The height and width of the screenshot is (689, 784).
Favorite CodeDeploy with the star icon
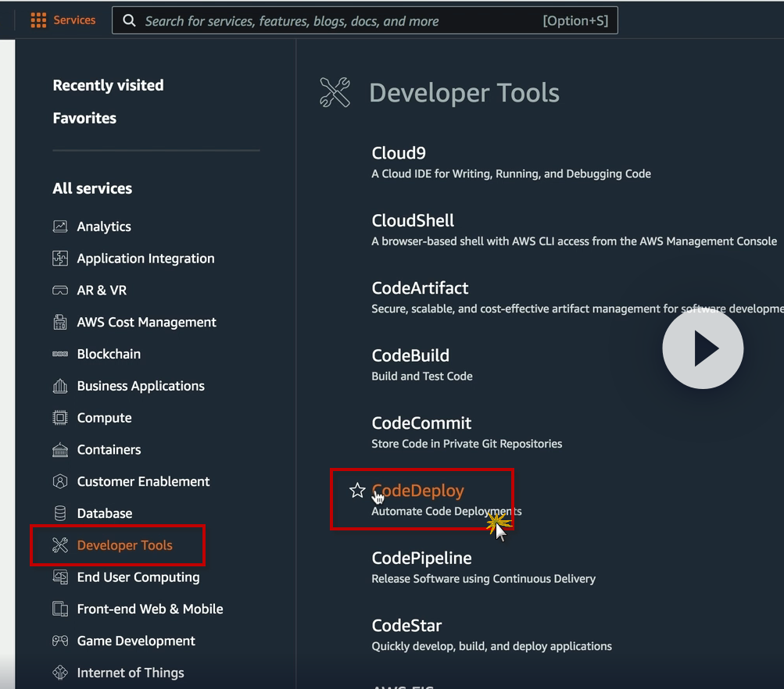point(357,491)
